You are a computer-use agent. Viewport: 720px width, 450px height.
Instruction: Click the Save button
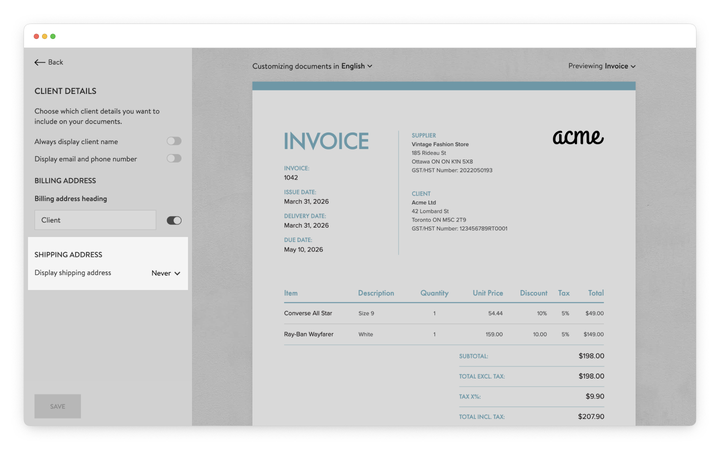tap(57, 406)
